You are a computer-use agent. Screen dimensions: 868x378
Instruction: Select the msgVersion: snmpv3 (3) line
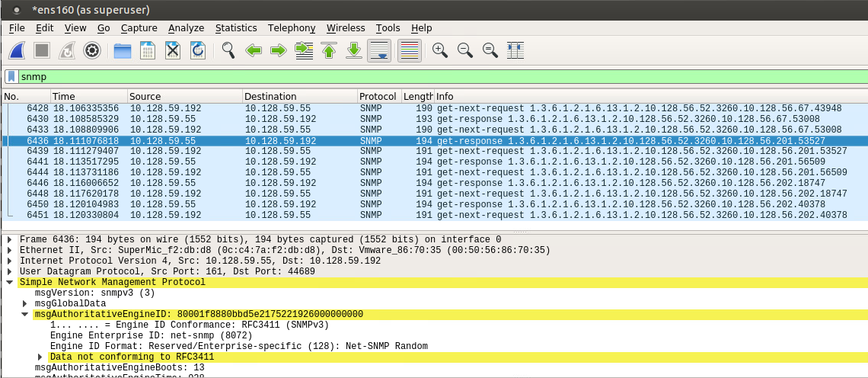(94, 293)
